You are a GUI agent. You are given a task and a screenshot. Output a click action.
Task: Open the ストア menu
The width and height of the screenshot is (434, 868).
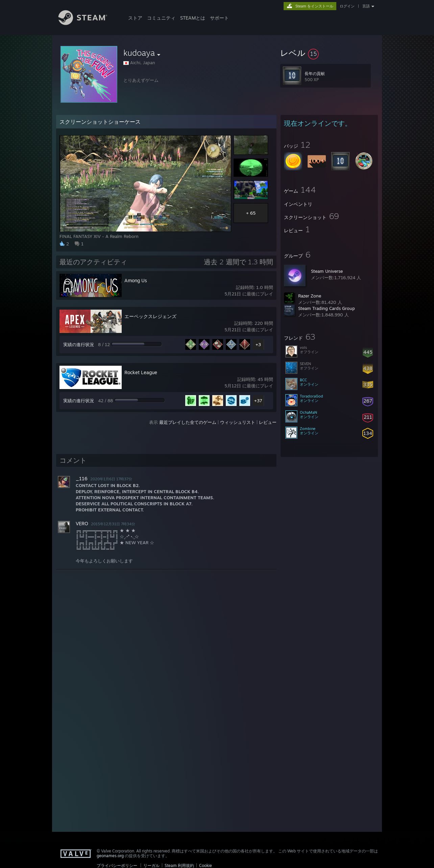click(x=135, y=18)
